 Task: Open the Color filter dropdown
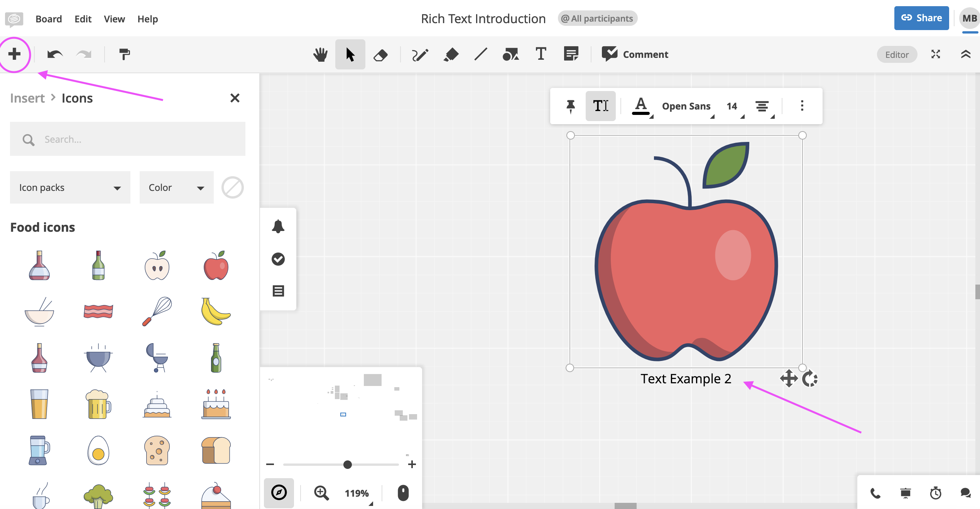click(x=176, y=187)
